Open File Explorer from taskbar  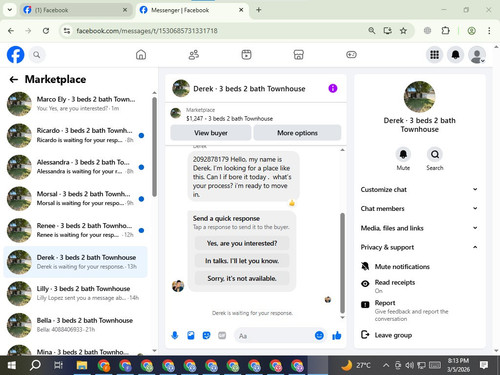tap(81, 365)
